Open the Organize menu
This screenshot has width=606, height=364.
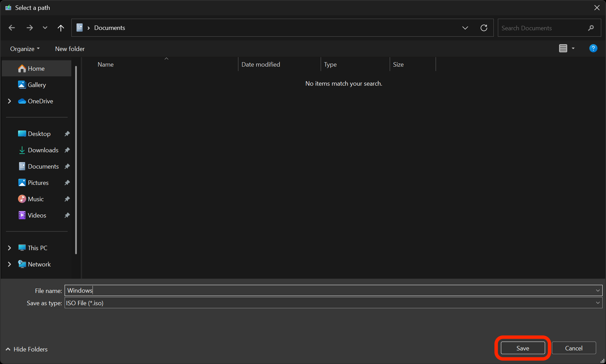pyautogui.click(x=25, y=49)
